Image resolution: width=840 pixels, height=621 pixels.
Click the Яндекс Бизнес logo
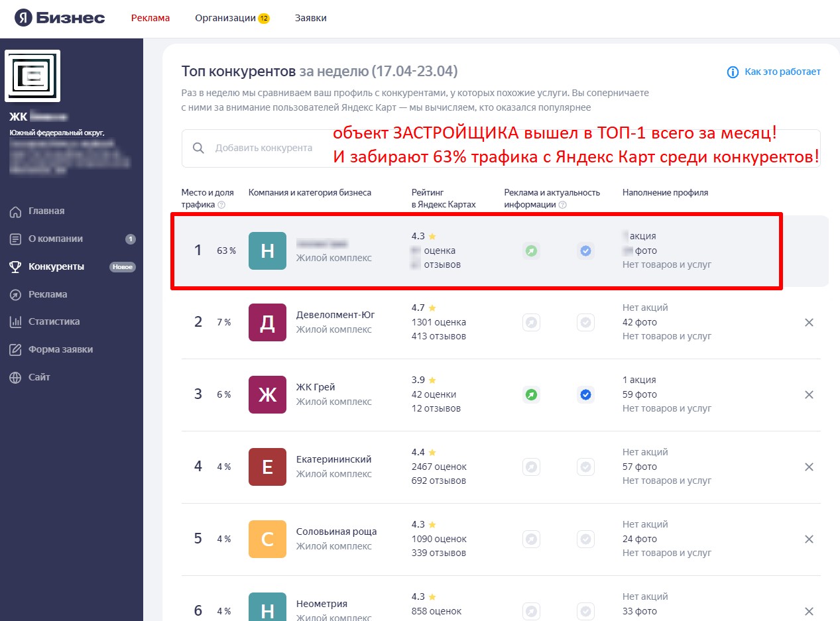(60, 18)
